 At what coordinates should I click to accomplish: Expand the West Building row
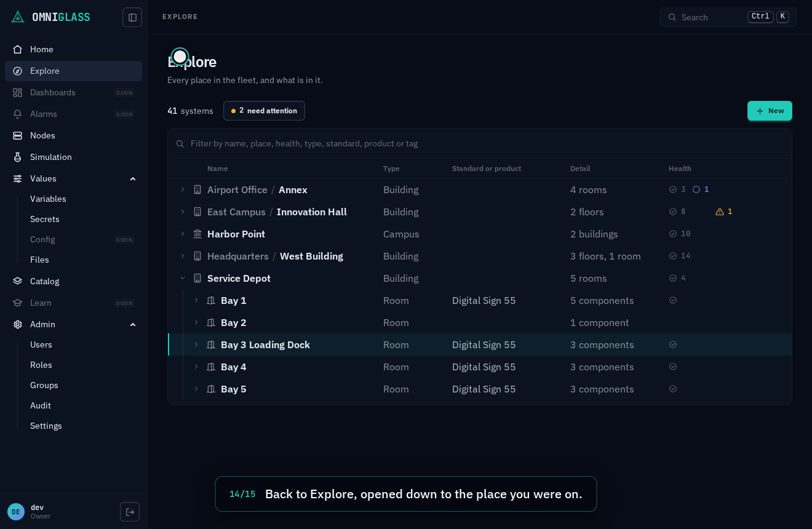click(183, 256)
